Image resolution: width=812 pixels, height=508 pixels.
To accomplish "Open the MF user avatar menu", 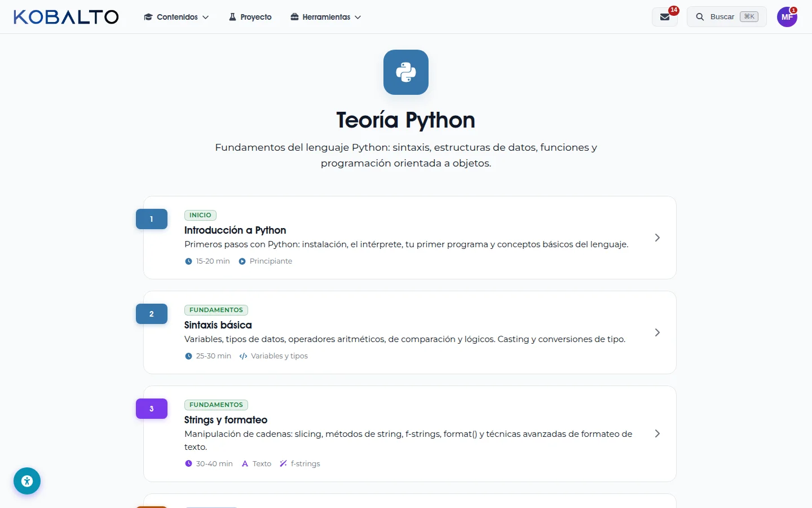I will [787, 17].
